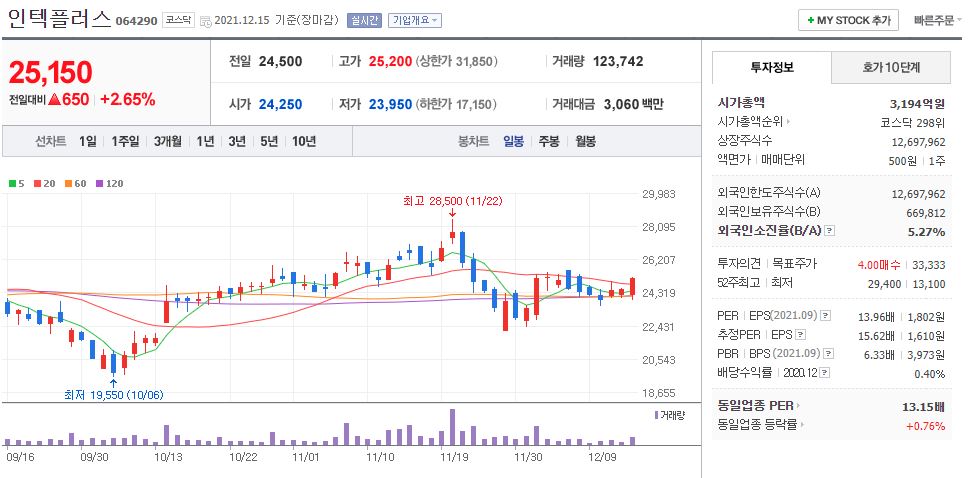
Task: Click the 4.00매수 opinion value
Action: point(878,265)
